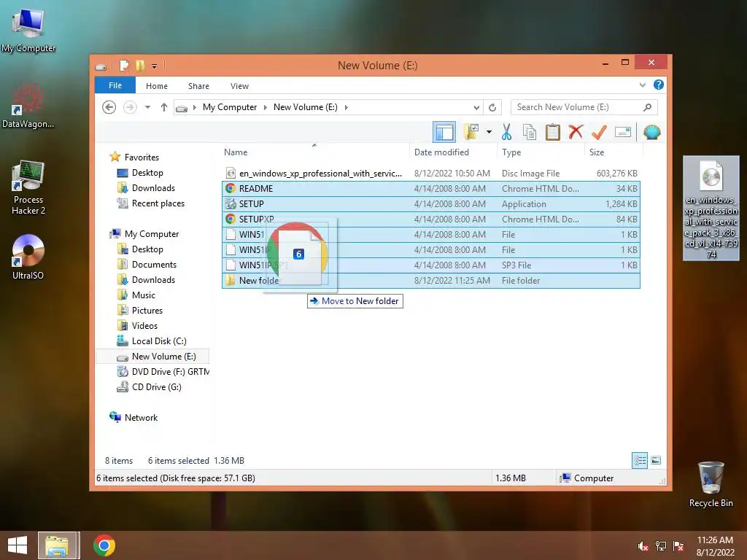
Task: Open the folder options dropdown arrow
Action: [489, 132]
